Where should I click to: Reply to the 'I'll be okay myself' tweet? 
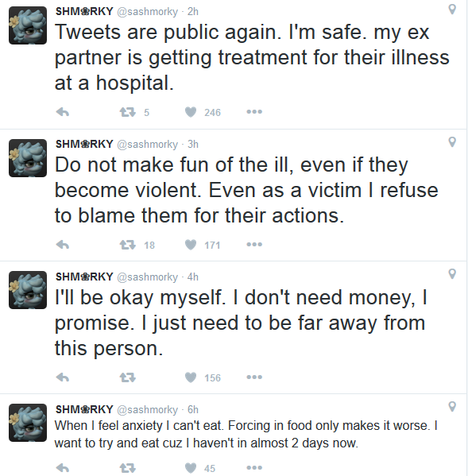pyautogui.click(x=63, y=377)
